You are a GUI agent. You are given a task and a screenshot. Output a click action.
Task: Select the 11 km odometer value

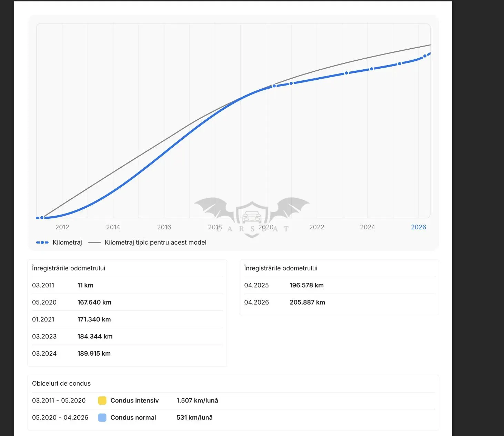[85, 285]
